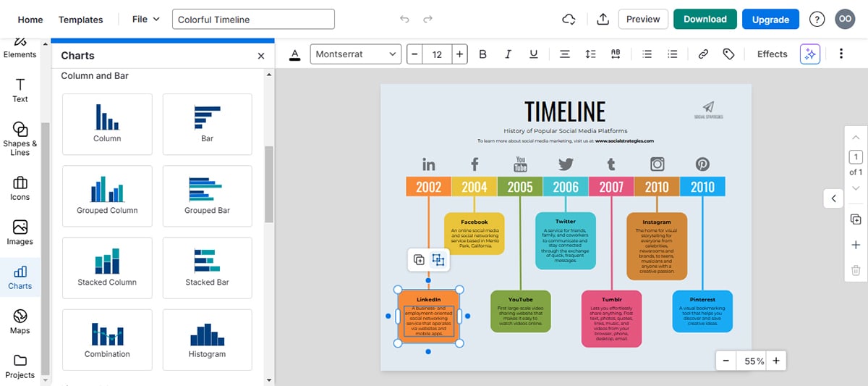Open the link insertion tool
This screenshot has width=868, height=386.
702,54
